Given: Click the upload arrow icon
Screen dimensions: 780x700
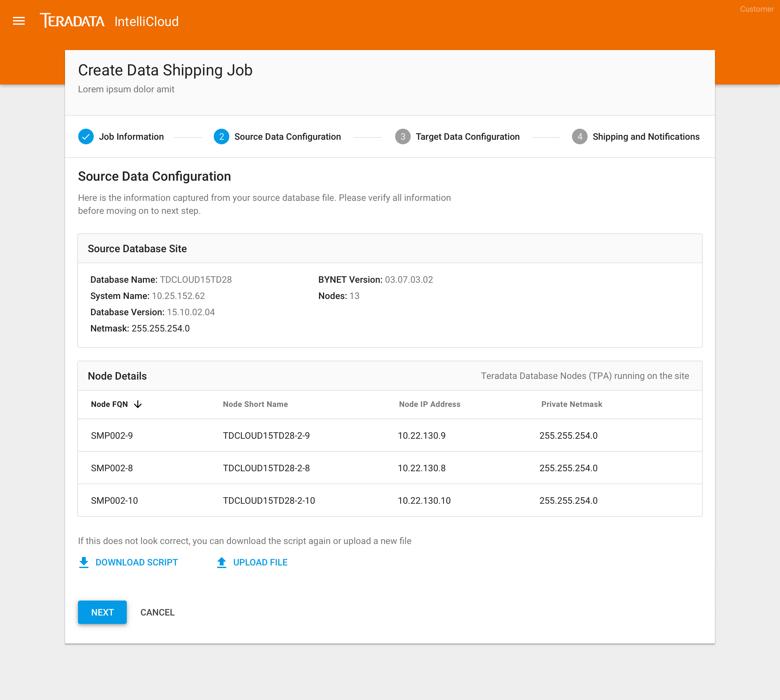Looking at the screenshot, I should coord(222,562).
